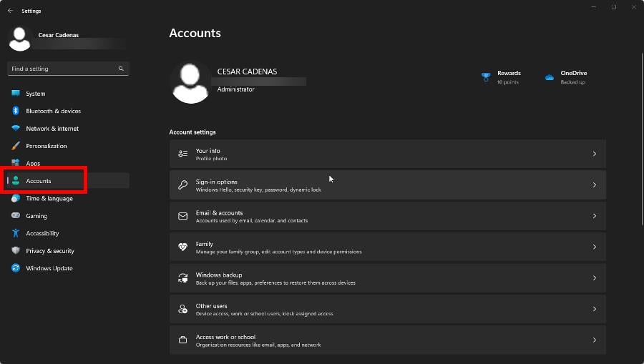Click the Find a setting search box
The height and width of the screenshot is (364, 644).
click(61, 69)
